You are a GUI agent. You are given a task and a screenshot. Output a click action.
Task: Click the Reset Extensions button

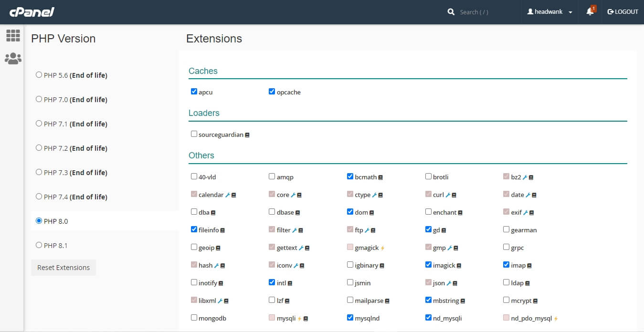pos(63,268)
